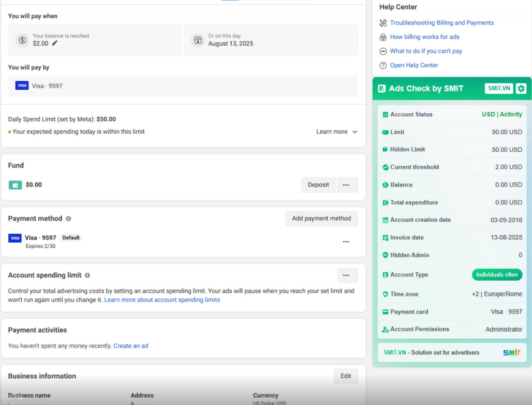Select the 13-08-2025 invoice date value
Image resolution: width=532 pixels, height=405 pixels.
pos(506,238)
